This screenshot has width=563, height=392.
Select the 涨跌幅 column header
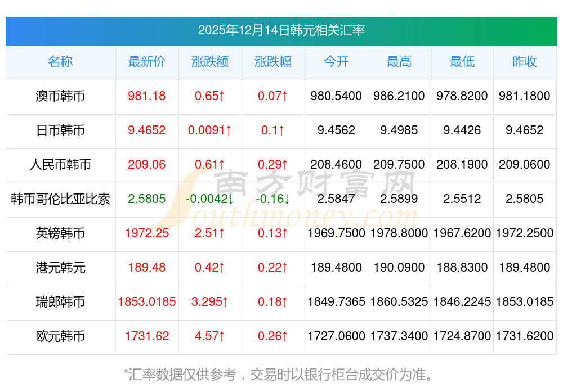pos(273,62)
